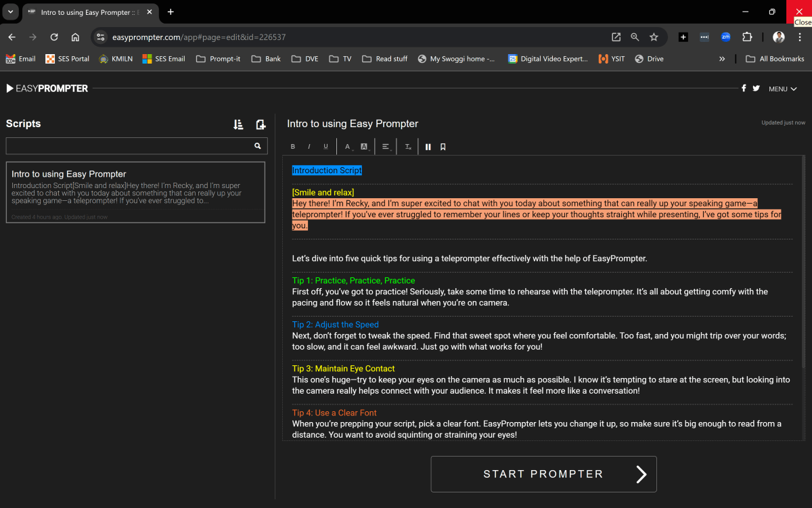Open the Read stuff bookmark folder

point(384,59)
